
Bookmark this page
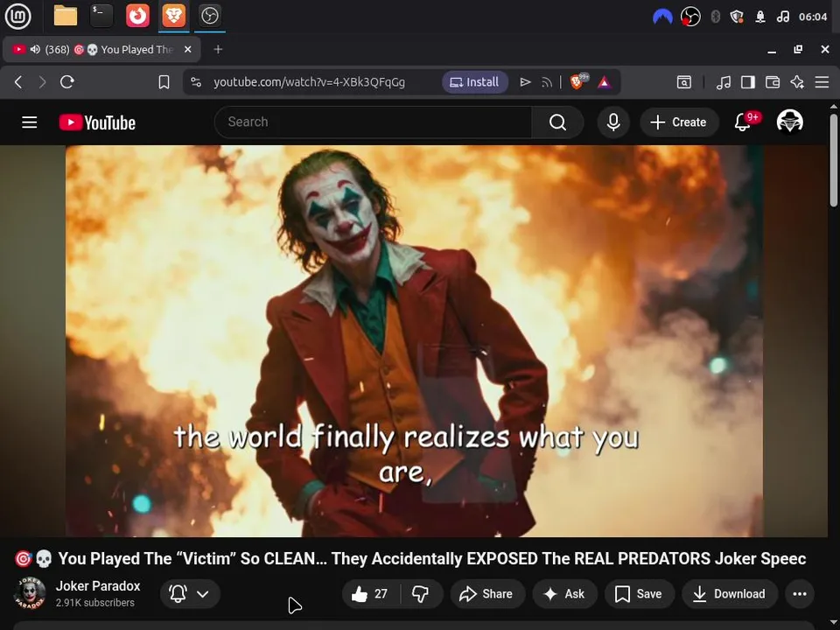click(x=164, y=82)
